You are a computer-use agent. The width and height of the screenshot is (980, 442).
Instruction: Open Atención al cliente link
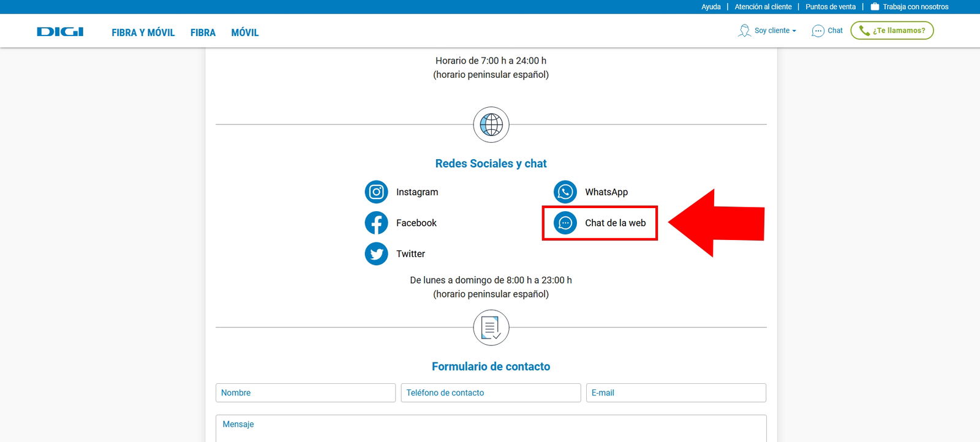(x=763, y=7)
